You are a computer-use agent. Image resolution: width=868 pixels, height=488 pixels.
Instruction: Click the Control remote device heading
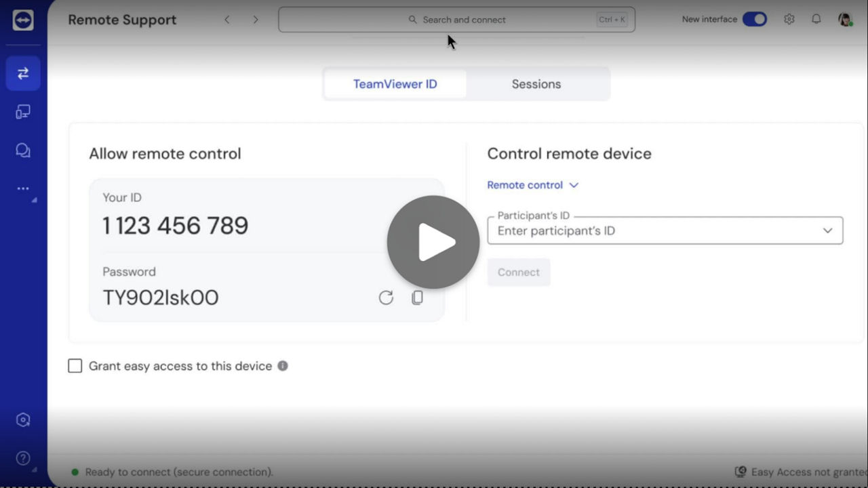(x=570, y=154)
